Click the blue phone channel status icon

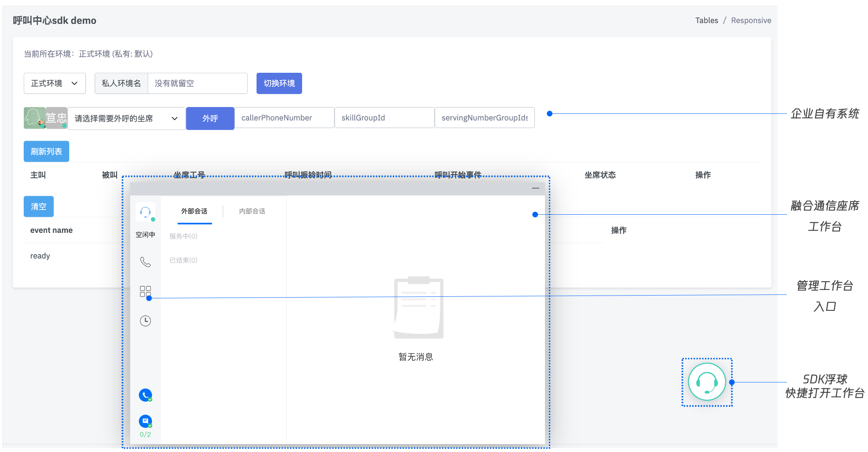145,395
